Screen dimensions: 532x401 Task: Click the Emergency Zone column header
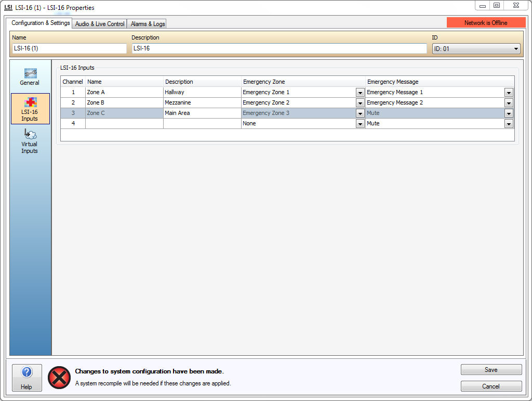303,82
